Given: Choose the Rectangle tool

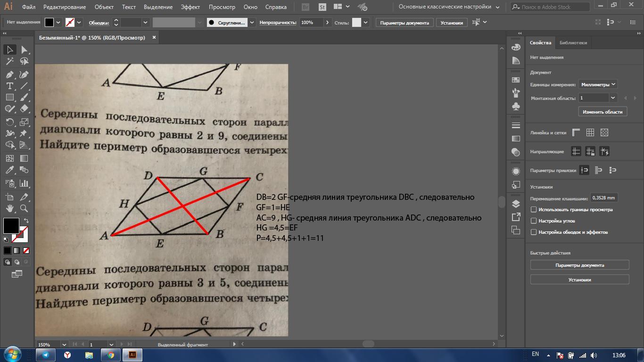Looking at the screenshot, I should coord(9,97).
